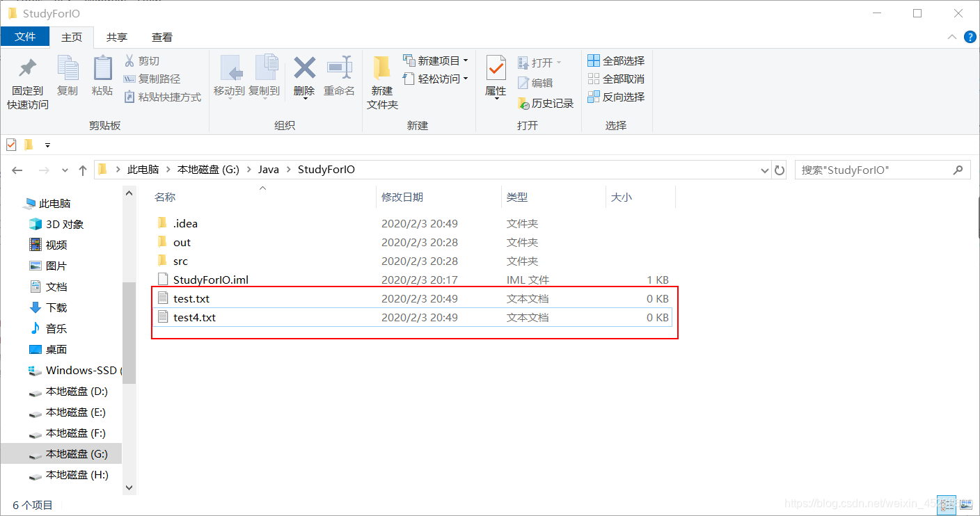Click the blue help question mark icon
Screen dimensions: 980x516
970,38
